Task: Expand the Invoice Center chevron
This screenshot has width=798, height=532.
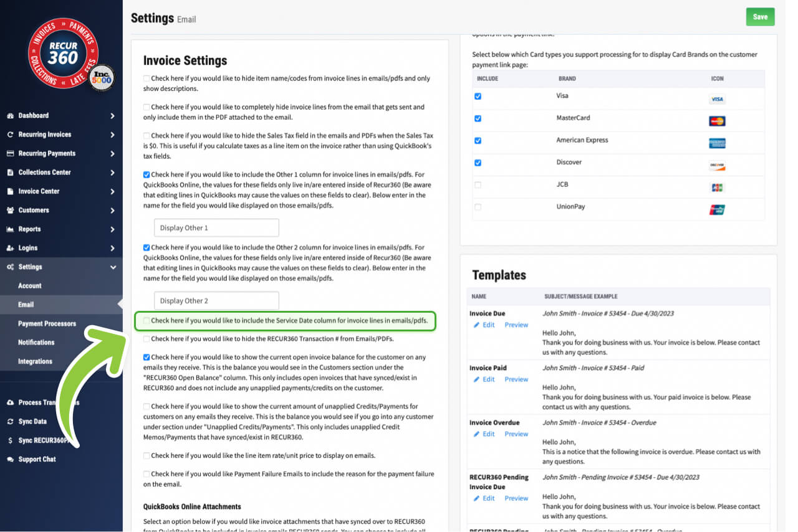Action: tap(112, 191)
